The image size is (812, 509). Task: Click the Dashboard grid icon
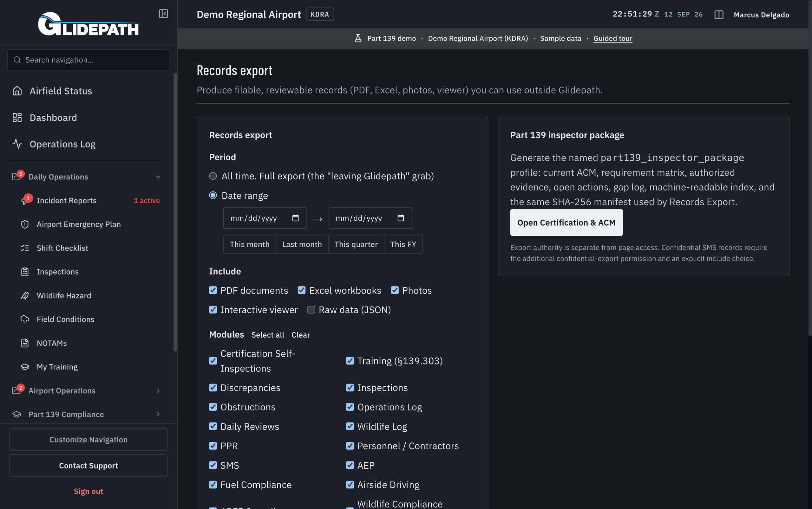pyautogui.click(x=17, y=118)
